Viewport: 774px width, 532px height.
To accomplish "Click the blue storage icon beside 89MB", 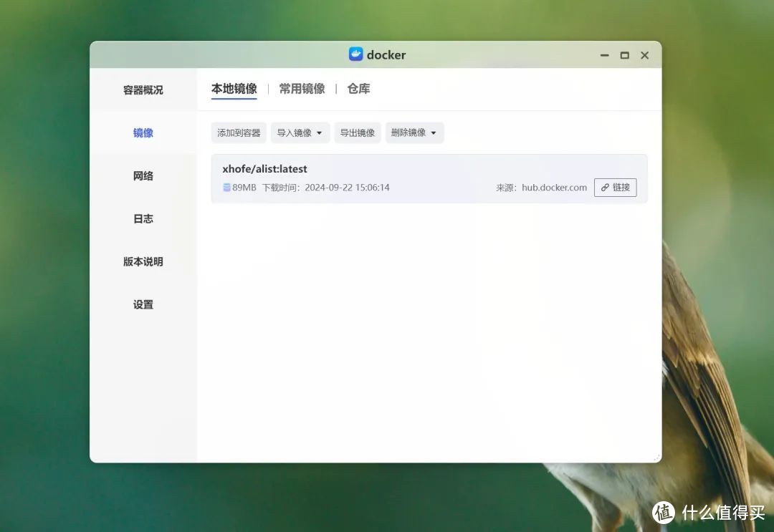I will 225,187.
